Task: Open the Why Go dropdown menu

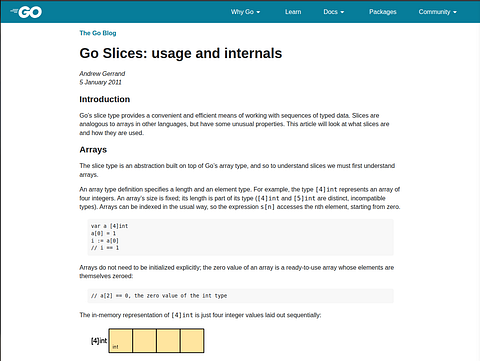Action: (245, 12)
